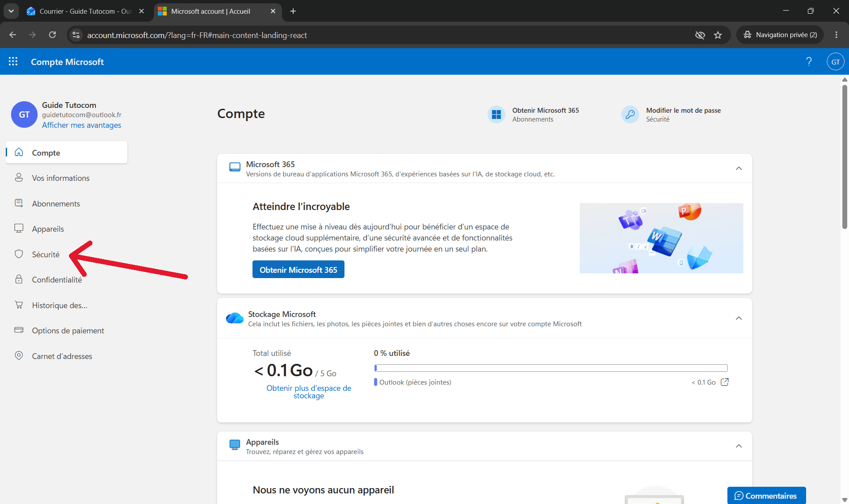Click the large GT profile picture in sidebar

[x=24, y=115]
